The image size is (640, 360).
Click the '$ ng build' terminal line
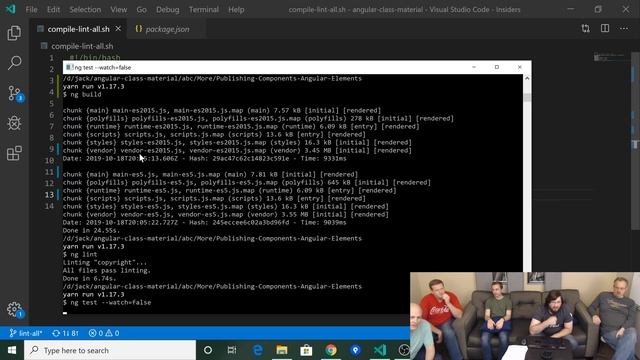point(82,94)
